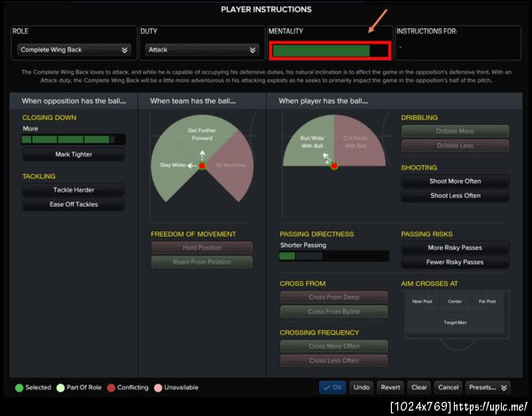Select the Sit Narrower segment
Image resolution: width=532 pixels, height=416 pixels.
(x=231, y=165)
